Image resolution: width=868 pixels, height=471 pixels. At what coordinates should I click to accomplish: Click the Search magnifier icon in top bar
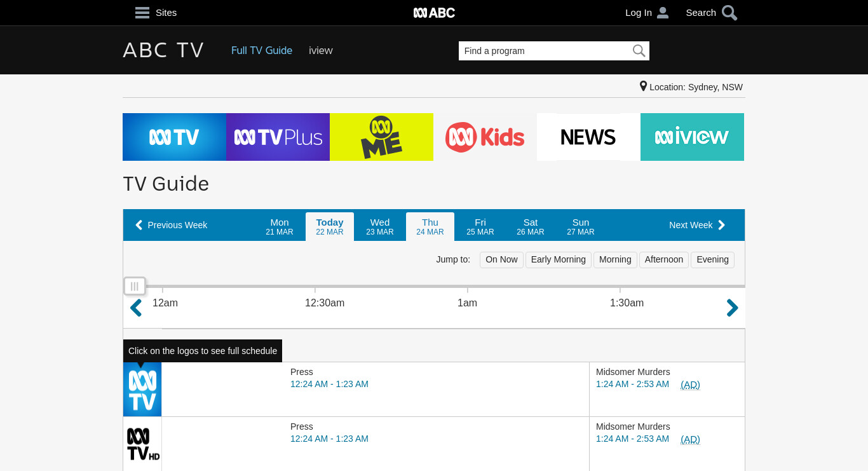pyautogui.click(x=729, y=13)
